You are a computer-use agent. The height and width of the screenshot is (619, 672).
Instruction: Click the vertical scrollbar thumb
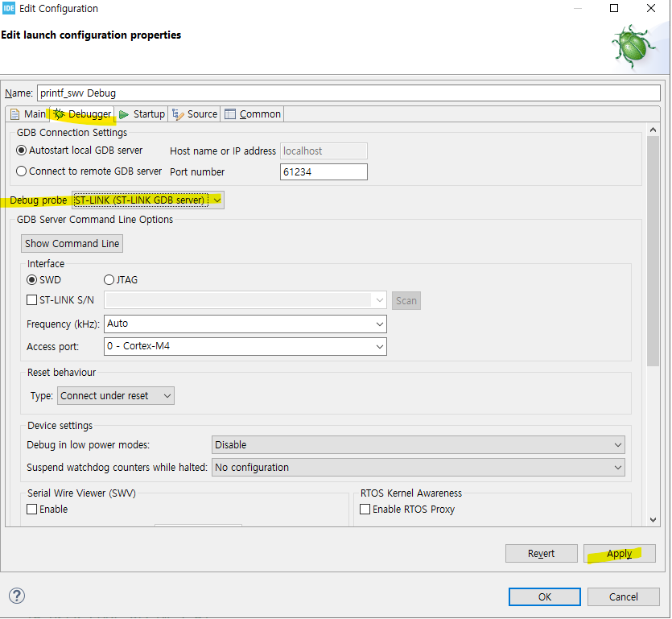(x=653, y=251)
